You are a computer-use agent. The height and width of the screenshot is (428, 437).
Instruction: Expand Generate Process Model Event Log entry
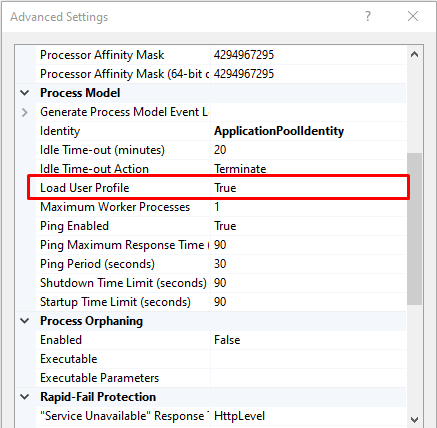point(25,112)
